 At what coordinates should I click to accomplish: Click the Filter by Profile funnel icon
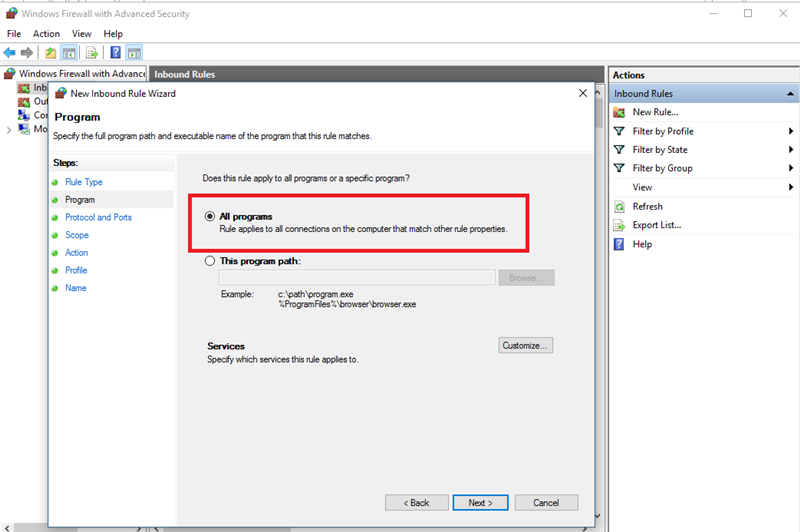(619, 131)
